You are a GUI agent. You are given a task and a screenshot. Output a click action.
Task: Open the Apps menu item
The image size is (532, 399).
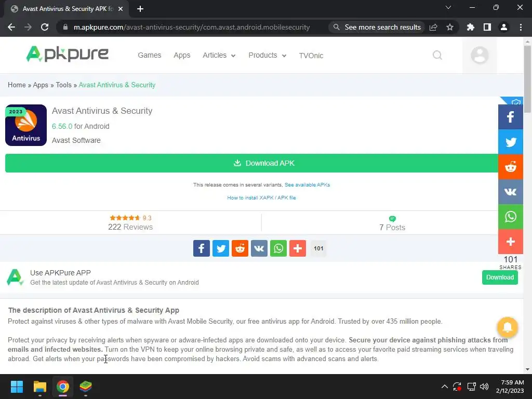coord(182,55)
